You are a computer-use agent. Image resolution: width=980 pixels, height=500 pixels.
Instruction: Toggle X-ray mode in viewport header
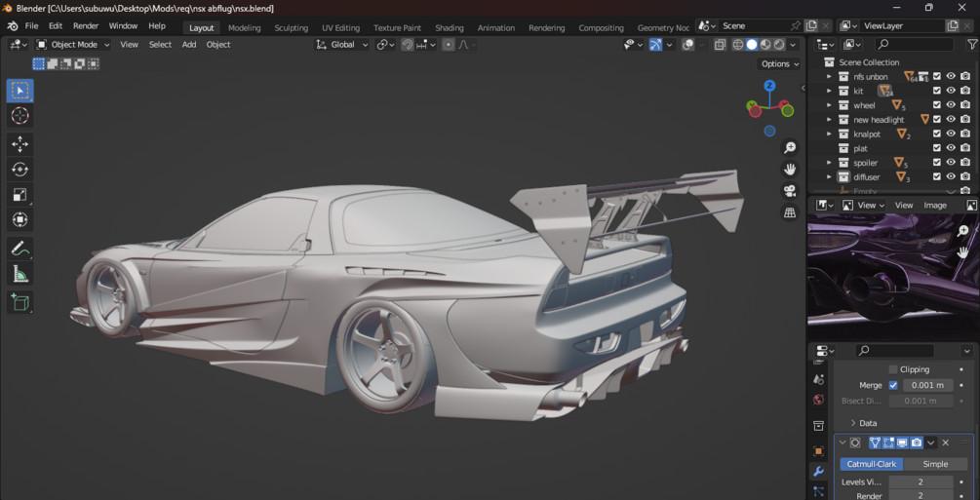720,45
